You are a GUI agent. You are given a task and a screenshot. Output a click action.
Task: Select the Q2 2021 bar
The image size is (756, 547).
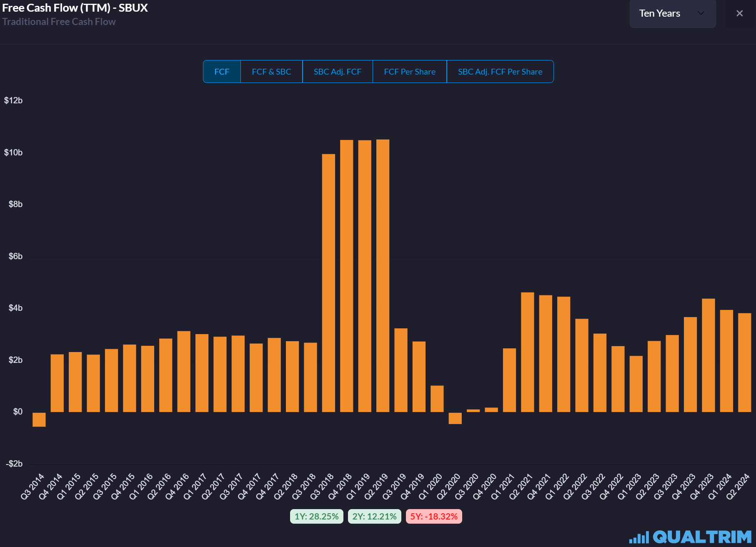click(x=528, y=352)
